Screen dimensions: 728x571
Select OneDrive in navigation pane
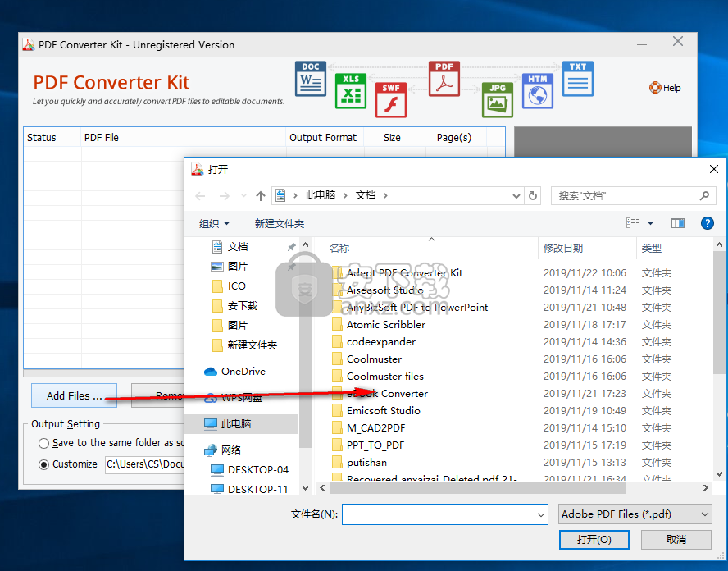tap(243, 372)
